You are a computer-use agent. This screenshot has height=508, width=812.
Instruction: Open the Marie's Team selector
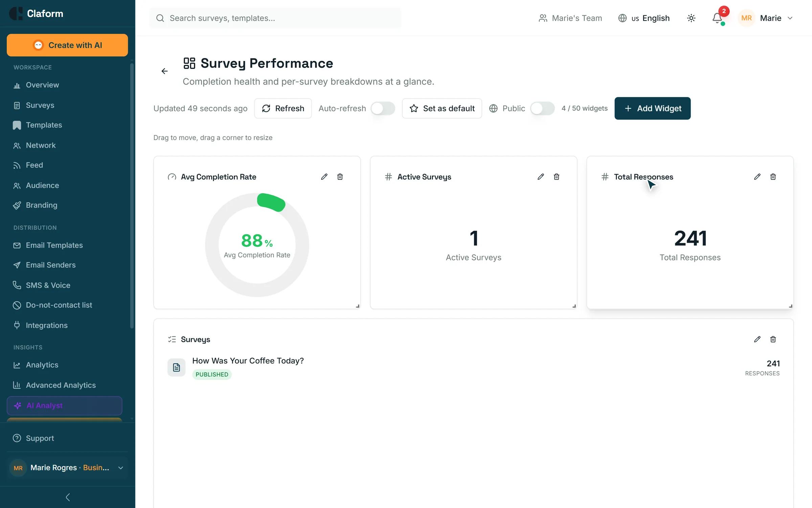[570, 18]
